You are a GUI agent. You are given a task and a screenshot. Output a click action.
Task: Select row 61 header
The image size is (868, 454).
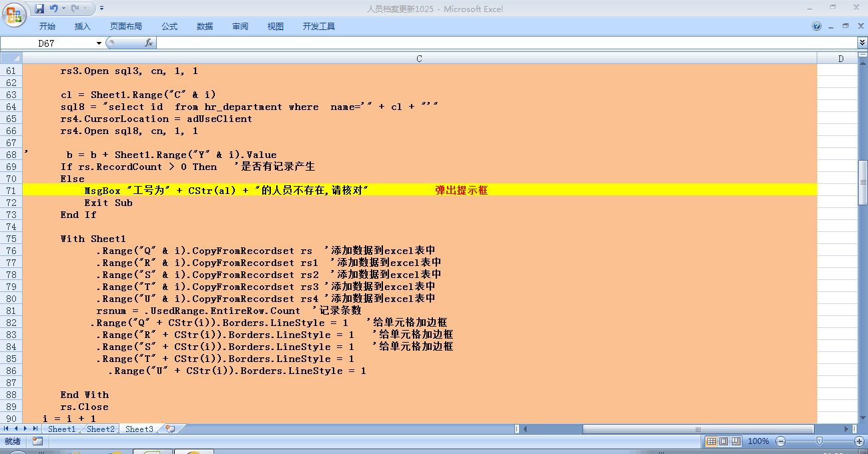point(11,71)
